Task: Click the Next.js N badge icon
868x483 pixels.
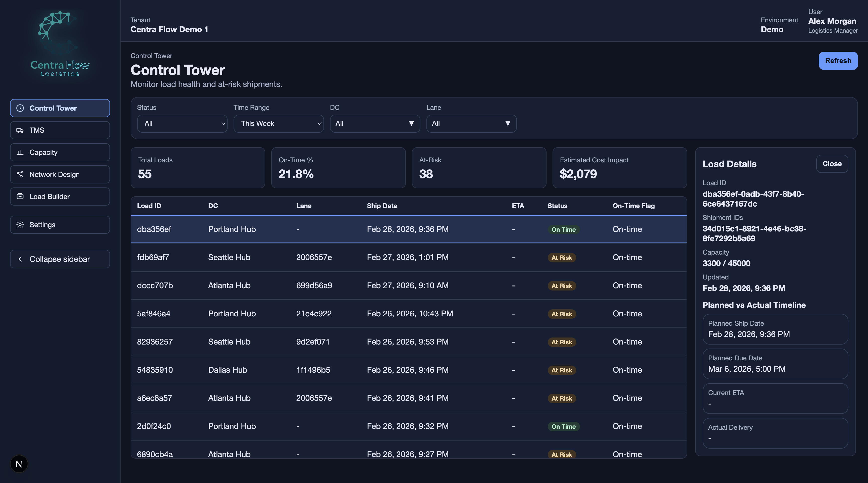Action: [19, 464]
